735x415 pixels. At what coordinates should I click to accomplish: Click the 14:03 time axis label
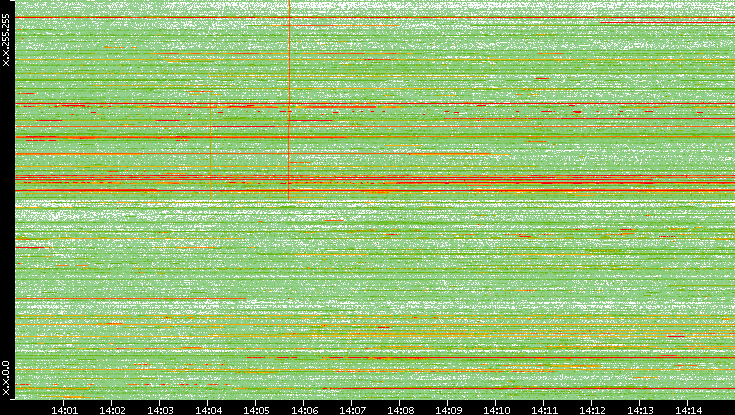pyautogui.click(x=160, y=409)
